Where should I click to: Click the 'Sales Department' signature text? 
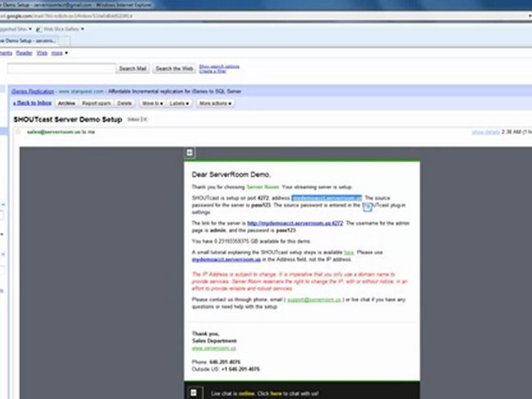214,341
